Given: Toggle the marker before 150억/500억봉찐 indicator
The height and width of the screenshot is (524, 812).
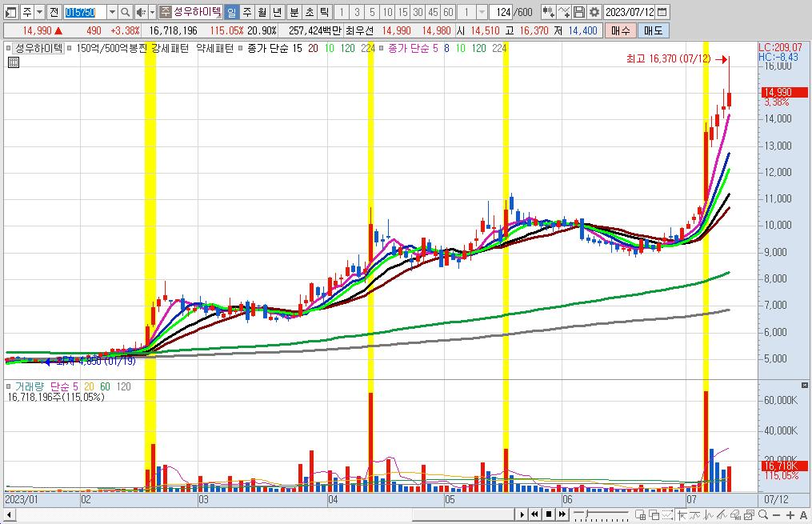Looking at the screenshot, I should (x=69, y=48).
